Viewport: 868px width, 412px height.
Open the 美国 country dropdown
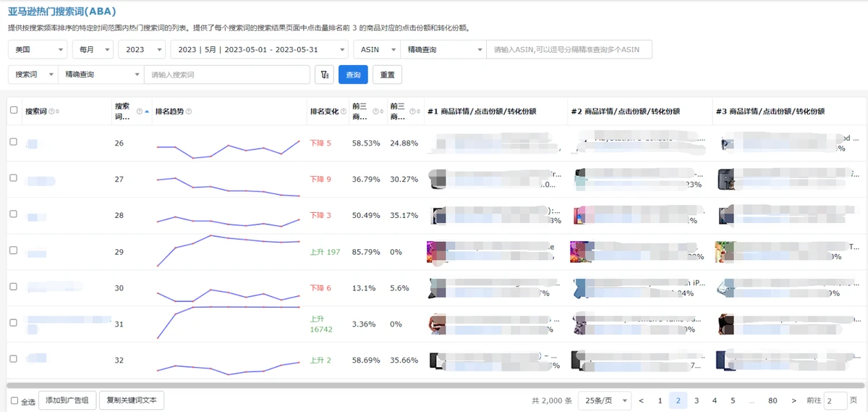[38, 49]
